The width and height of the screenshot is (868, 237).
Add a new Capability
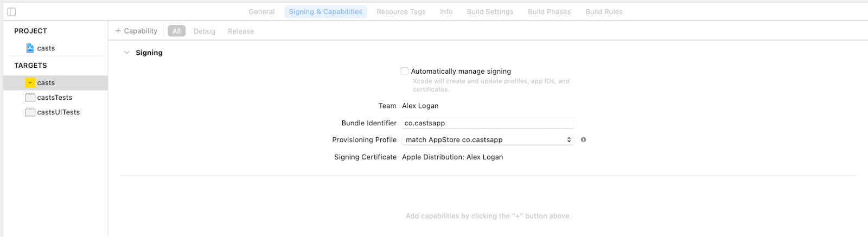136,31
